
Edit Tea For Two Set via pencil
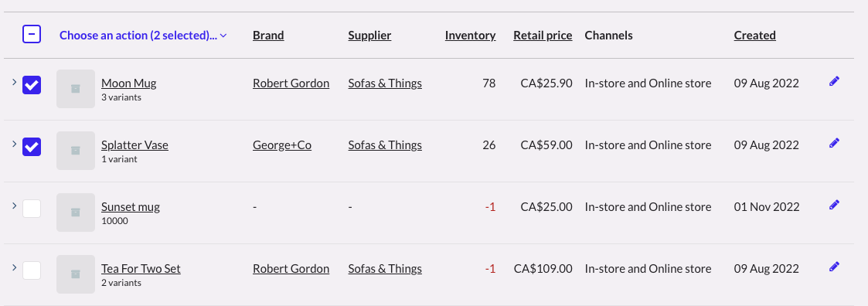click(x=834, y=267)
